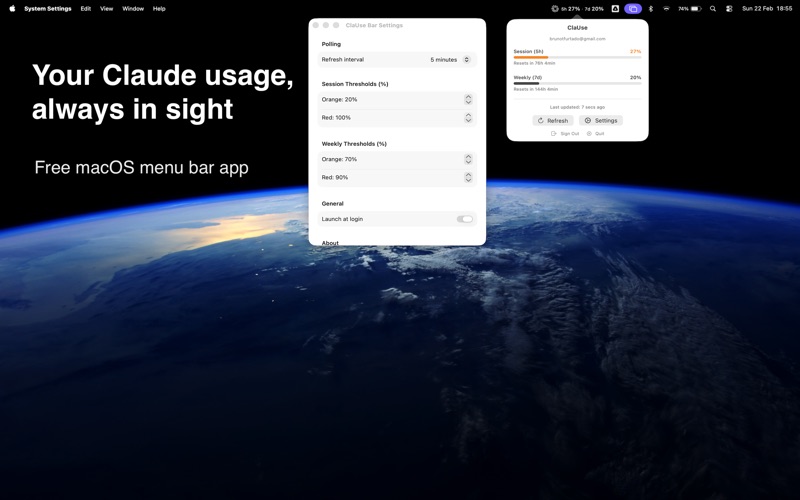The image size is (800, 500).
Task: Click the Session (5h) usage progress bar
Action: click(x=577, y=58)
